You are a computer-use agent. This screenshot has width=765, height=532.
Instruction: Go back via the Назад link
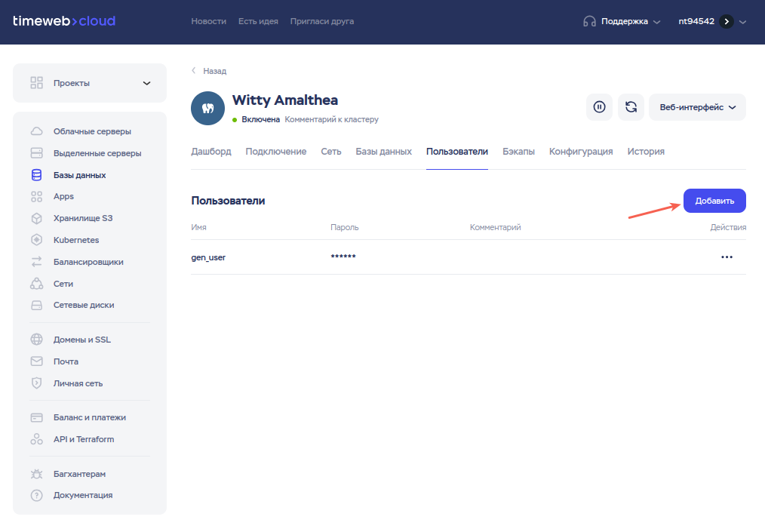point(209,71)
